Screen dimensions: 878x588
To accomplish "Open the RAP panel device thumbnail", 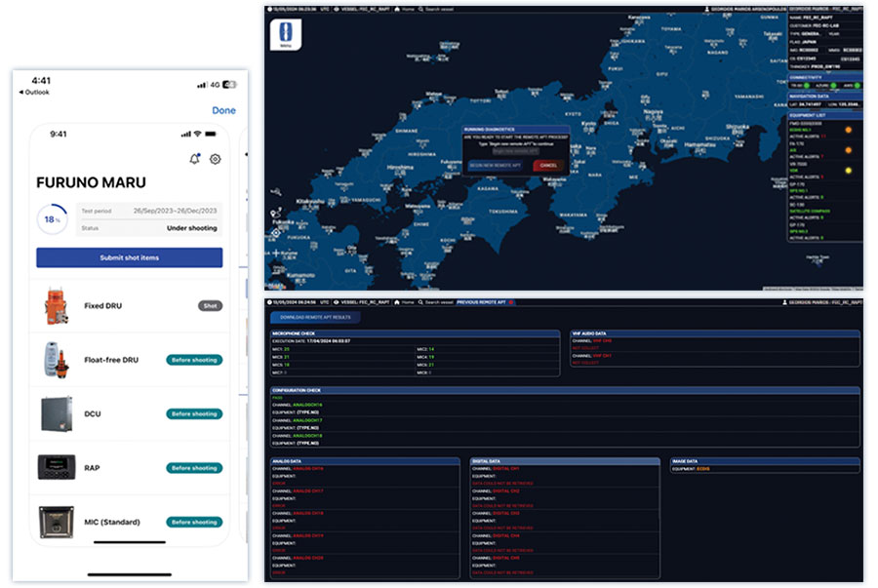I will tap(57, 468).
